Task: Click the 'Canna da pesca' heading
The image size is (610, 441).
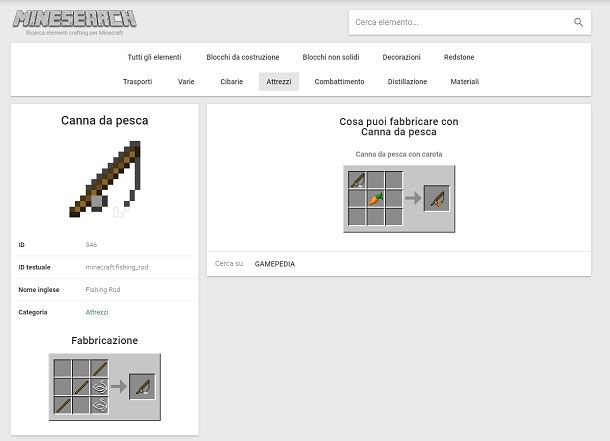Action: click(x=105, y=121)
